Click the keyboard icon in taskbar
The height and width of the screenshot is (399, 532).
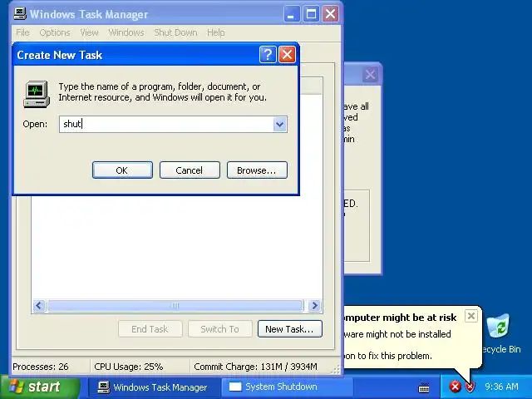click(424, 387)
